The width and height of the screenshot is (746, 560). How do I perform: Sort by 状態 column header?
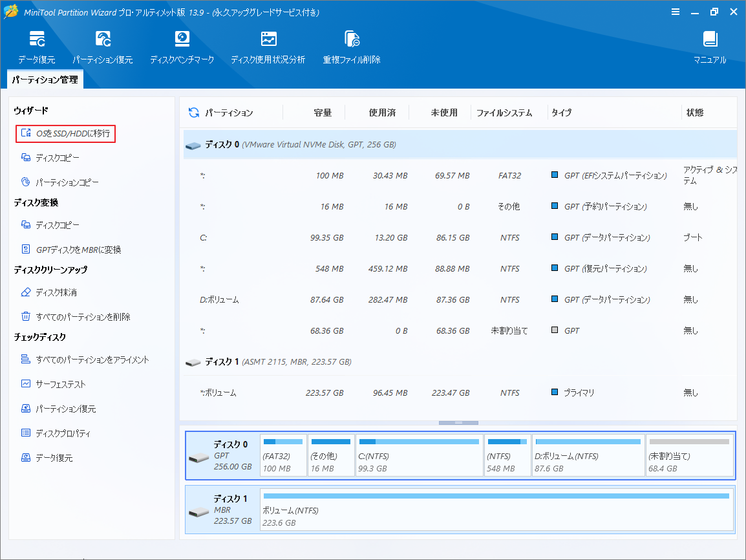pos(695,113)
